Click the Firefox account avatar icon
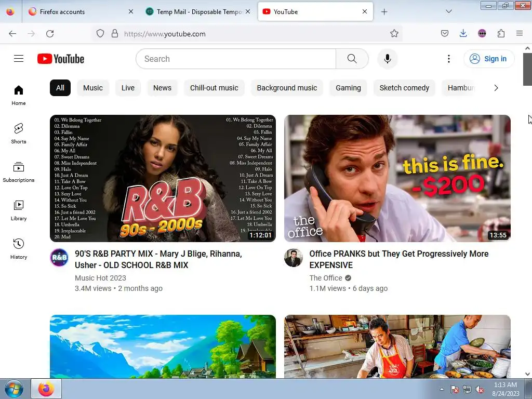Viewport: 532px width, 399px height. (x=482, y=33)
